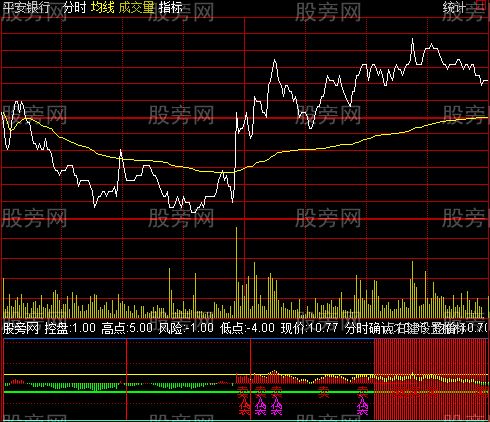Toggle the 成交量 volume label

137,7
